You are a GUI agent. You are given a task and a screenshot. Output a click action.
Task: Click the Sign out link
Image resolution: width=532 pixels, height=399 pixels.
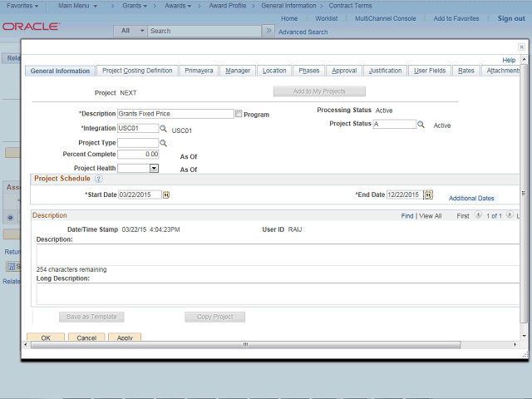coord(511,18)
